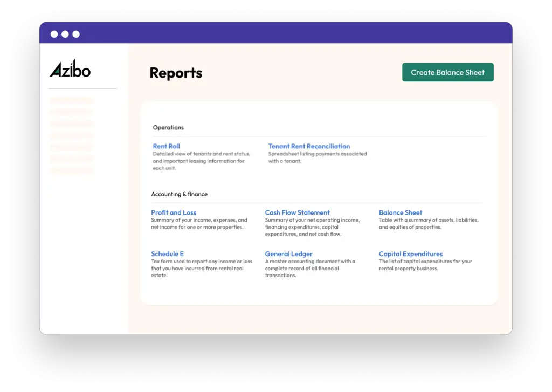Open Tenant Rent Reconciliation report

click(x=309, y=146)
